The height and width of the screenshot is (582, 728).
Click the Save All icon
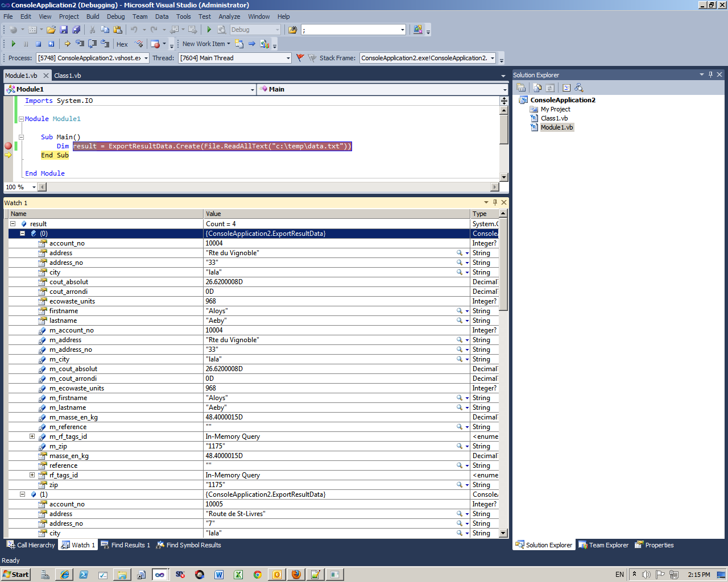click(76, 30)
